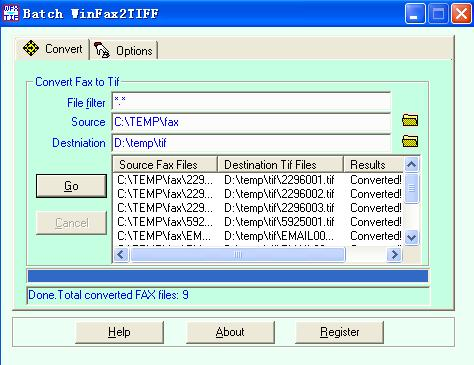Click Converted! result for 2296001.tif row

376,180
